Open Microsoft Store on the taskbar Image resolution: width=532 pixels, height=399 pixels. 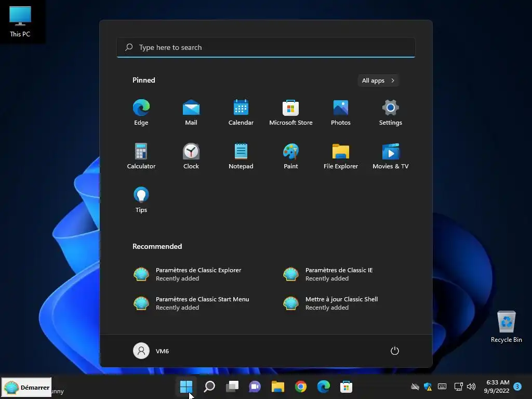[x=347, y=387]
